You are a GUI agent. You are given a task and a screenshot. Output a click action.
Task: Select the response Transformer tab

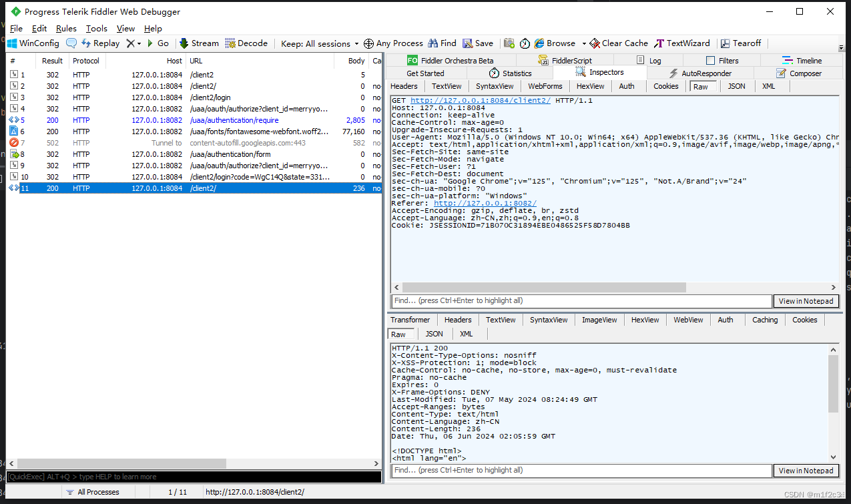(x=410, y=320)
